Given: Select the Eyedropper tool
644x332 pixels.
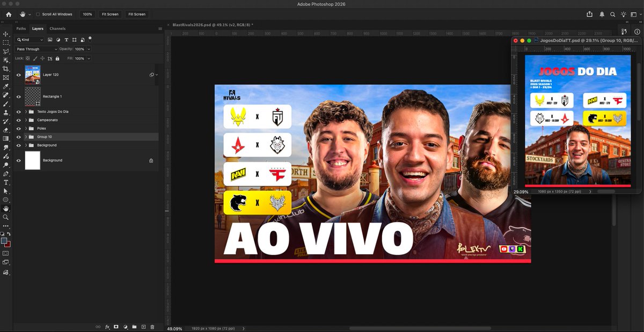Looking at the screenshot, I should pos(6,86).
